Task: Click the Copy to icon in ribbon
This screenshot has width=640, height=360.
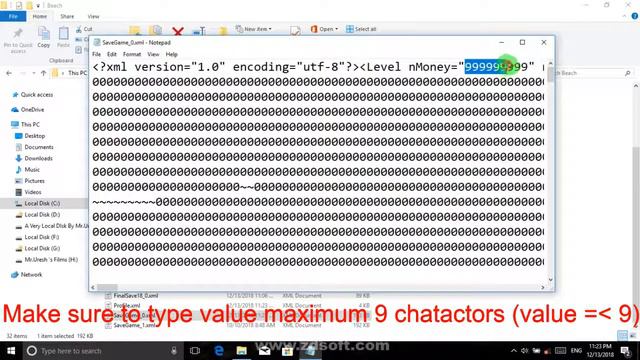Action: 156,31
